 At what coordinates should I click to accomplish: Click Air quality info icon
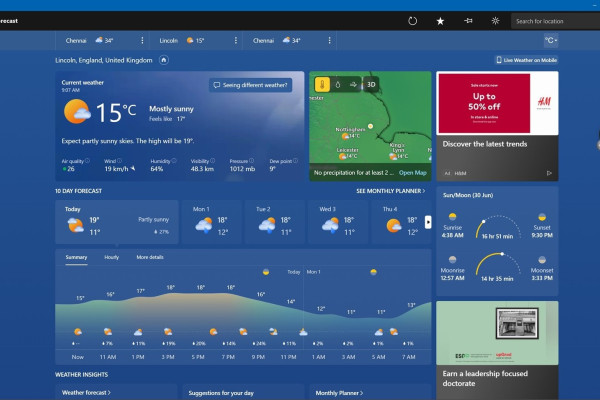(x=87, y=161)
